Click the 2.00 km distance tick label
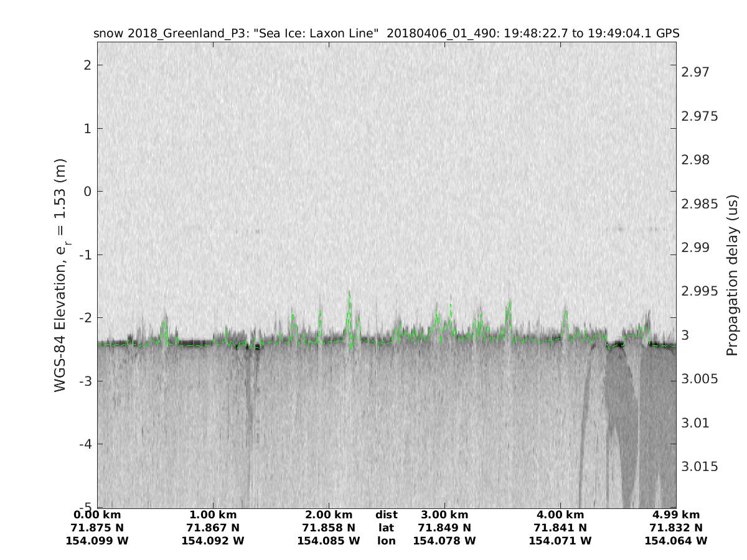 pos(329,515)
